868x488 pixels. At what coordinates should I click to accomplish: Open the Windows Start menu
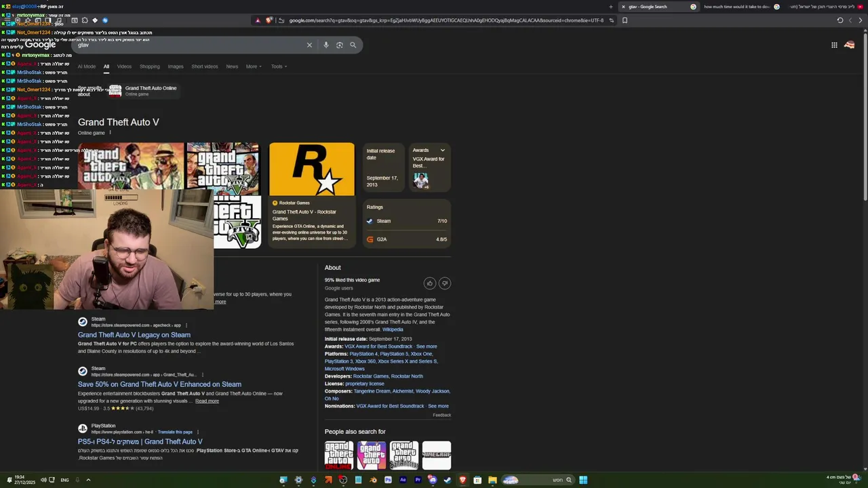tap(583, 480)
